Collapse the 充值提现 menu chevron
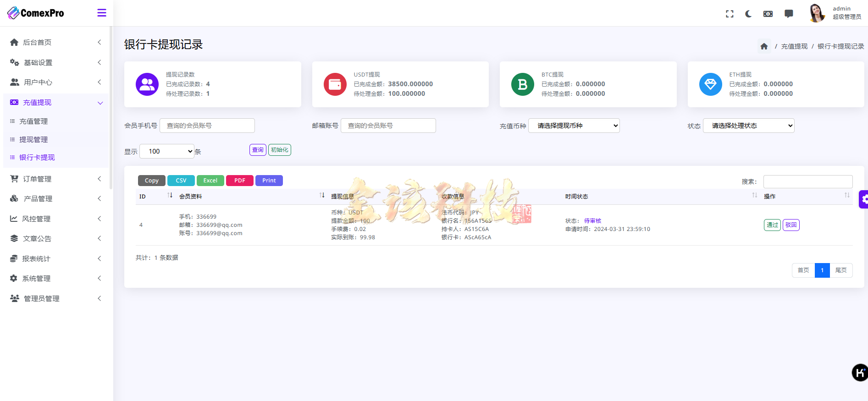868x401 pixels. 100,103
